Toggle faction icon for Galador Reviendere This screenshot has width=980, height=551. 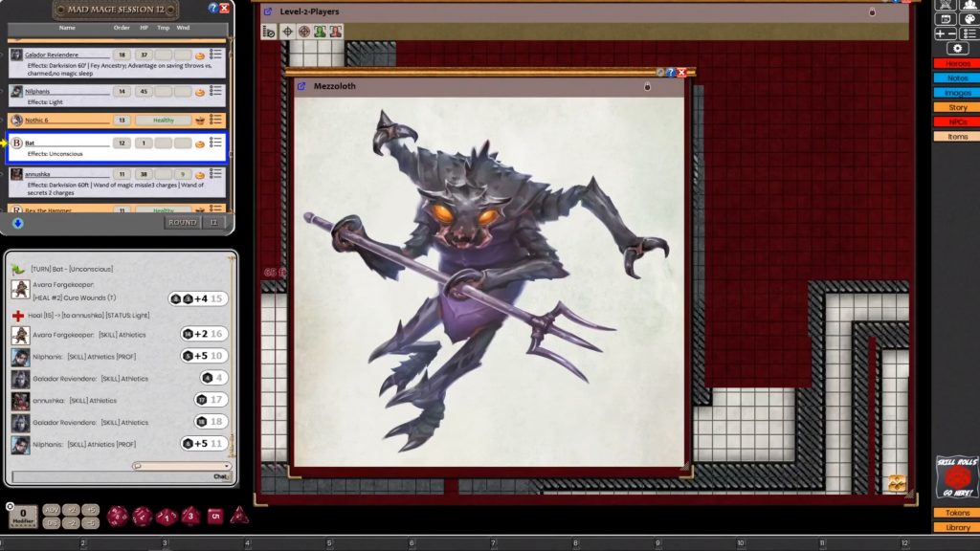click(x=200, y=55)
